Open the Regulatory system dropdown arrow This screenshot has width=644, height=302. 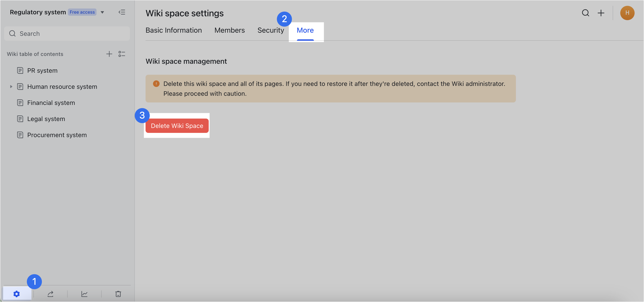click(102, 12)
